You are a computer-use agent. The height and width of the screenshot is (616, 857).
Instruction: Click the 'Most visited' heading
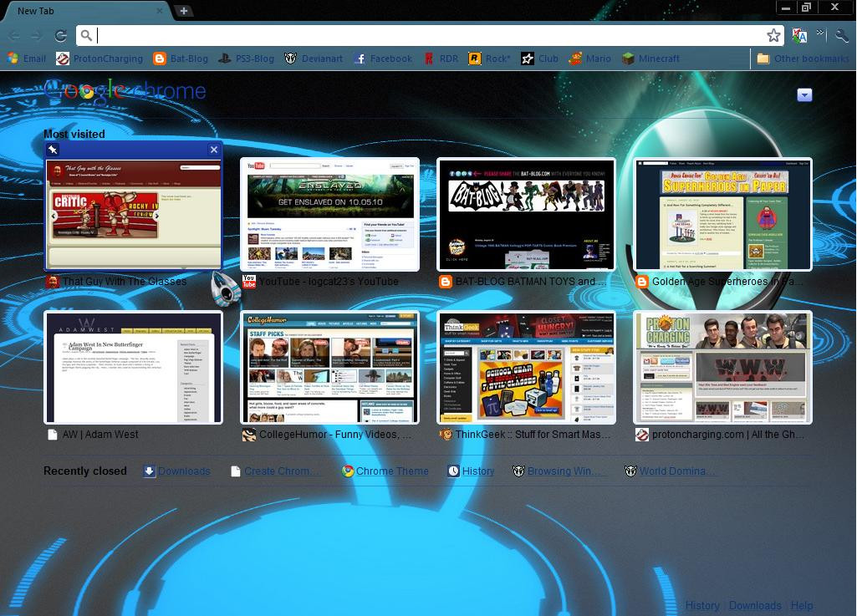point(74,134)
